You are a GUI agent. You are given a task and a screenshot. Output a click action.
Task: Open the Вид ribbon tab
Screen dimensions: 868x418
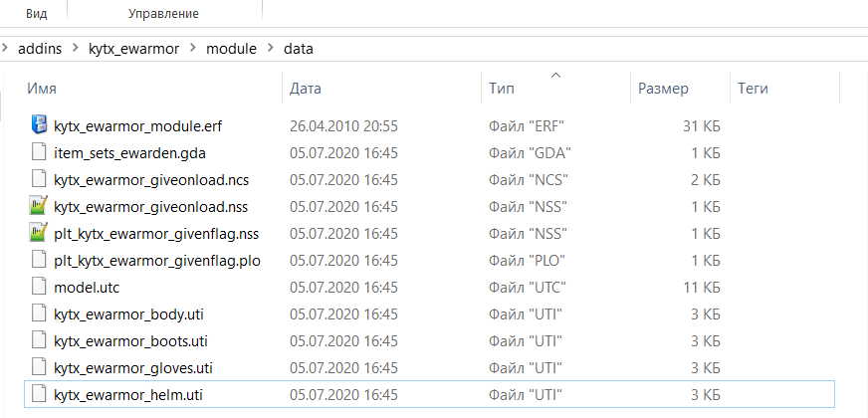click(37, 14)
